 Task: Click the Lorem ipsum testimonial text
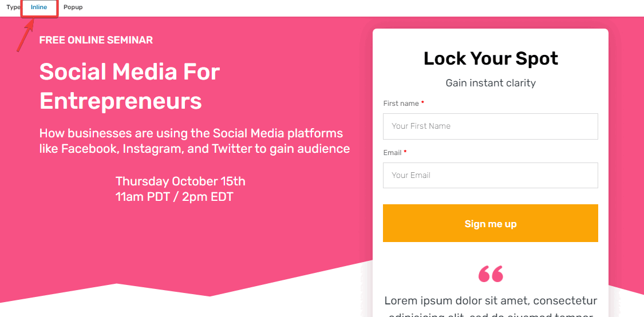coord(491,306)
